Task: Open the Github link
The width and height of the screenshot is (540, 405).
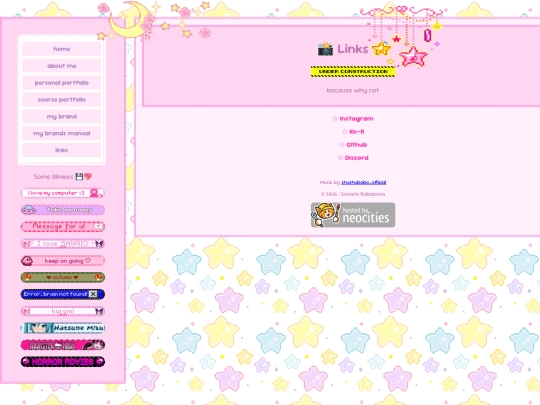Action: pyautogui.click(x=356, y=145)
